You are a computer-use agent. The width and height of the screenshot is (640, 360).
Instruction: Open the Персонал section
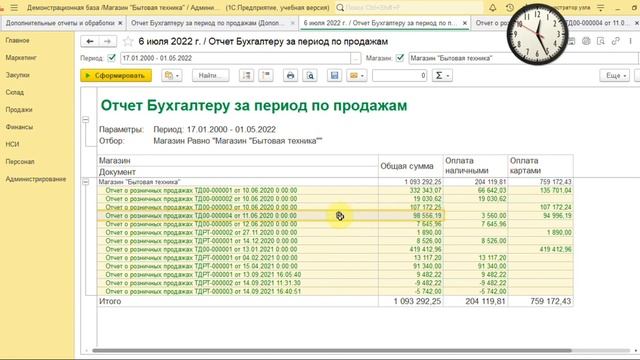(20, 162)
